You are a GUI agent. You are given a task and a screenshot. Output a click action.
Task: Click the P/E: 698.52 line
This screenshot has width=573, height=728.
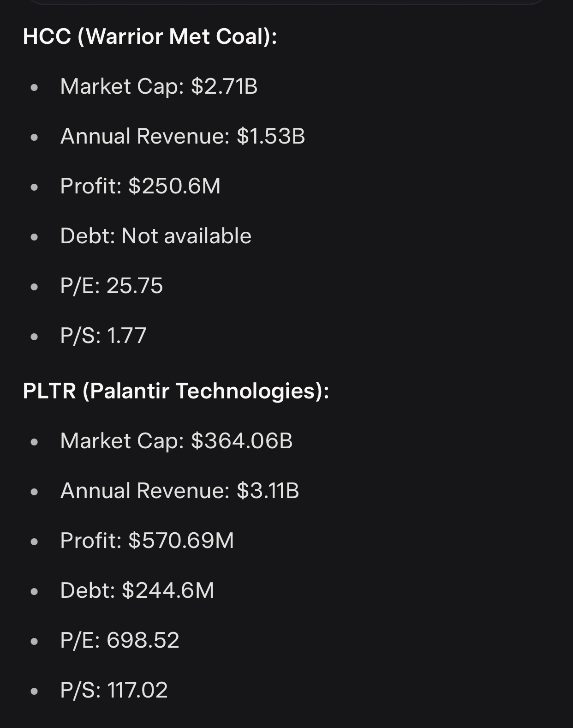click(x=120, y=640)
